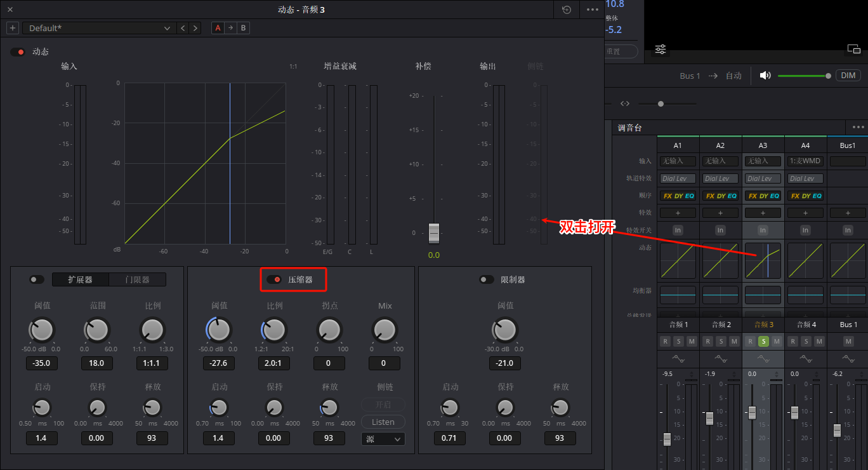This screenshot has width=868, height=470.
Task: Click the DIM button
Action: point(848,76)
